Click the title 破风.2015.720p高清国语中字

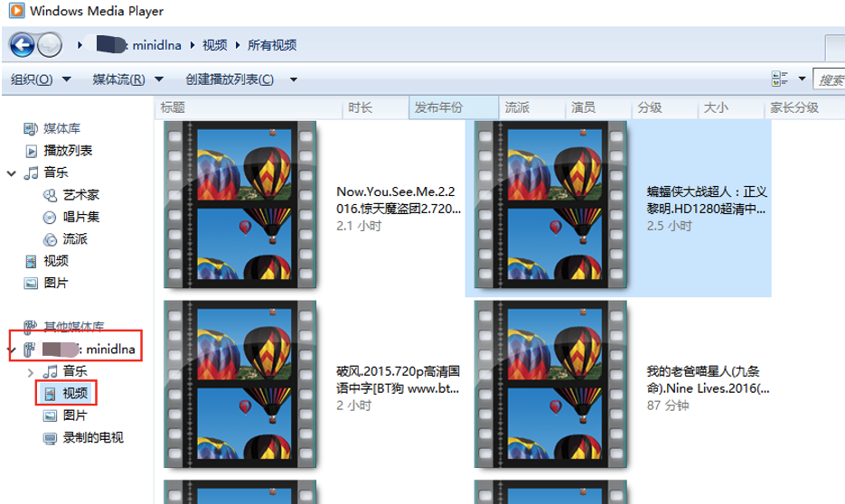399,379
